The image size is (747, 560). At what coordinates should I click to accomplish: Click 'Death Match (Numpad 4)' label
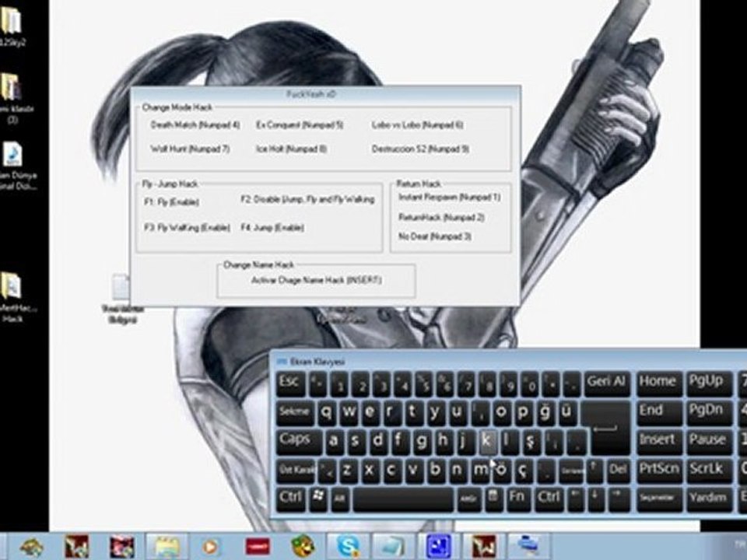point(195,125)
